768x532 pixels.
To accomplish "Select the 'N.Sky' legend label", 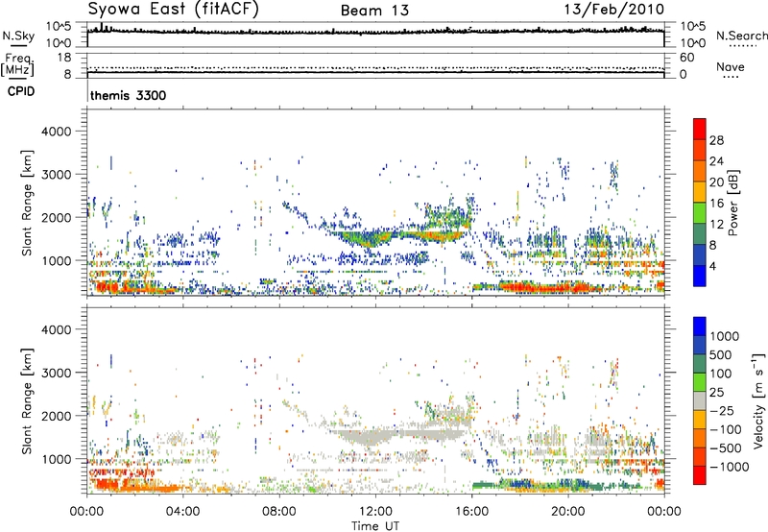I will pos(18,36).
